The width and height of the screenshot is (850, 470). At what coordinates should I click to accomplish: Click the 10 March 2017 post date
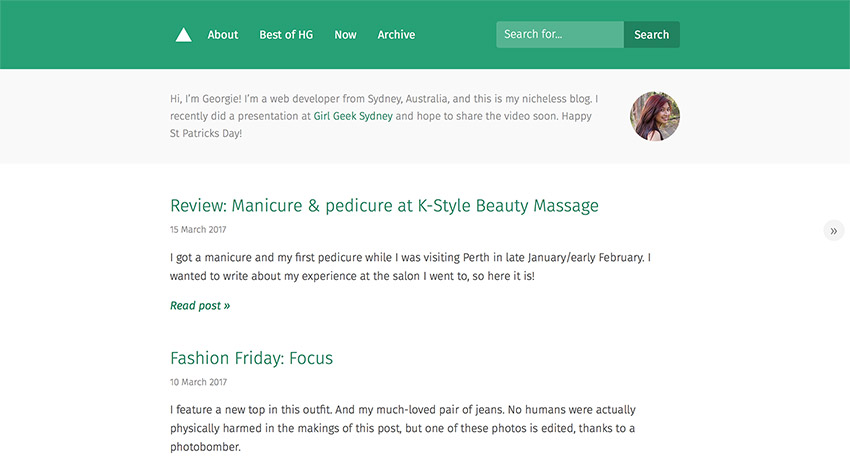(x=198, y=382)
